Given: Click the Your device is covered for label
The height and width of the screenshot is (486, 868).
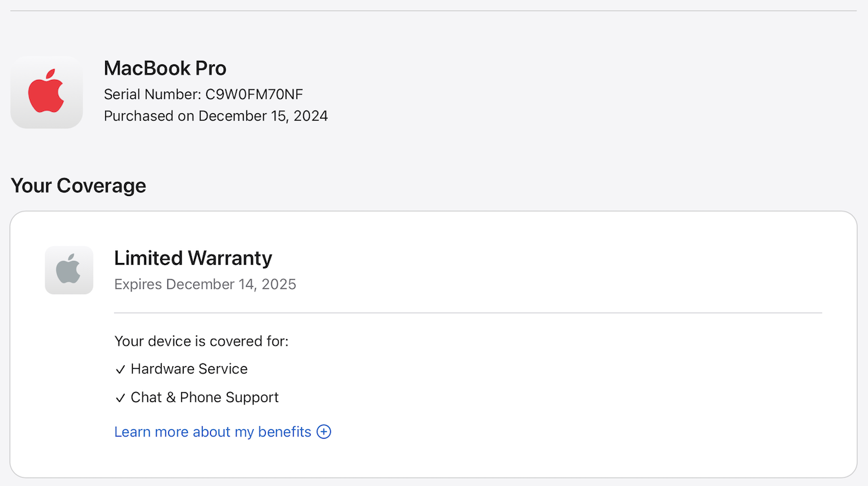Looking at the screenshot, I should (x=201, y=341).
